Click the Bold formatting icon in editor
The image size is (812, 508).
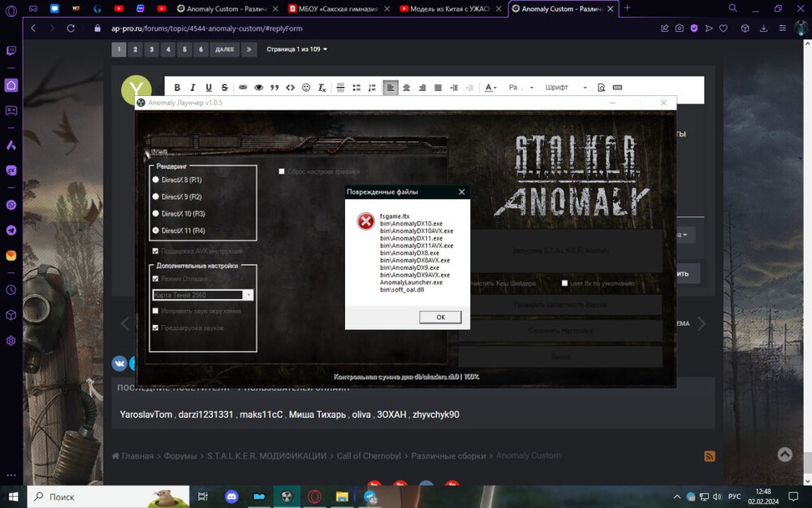[178, 88]
